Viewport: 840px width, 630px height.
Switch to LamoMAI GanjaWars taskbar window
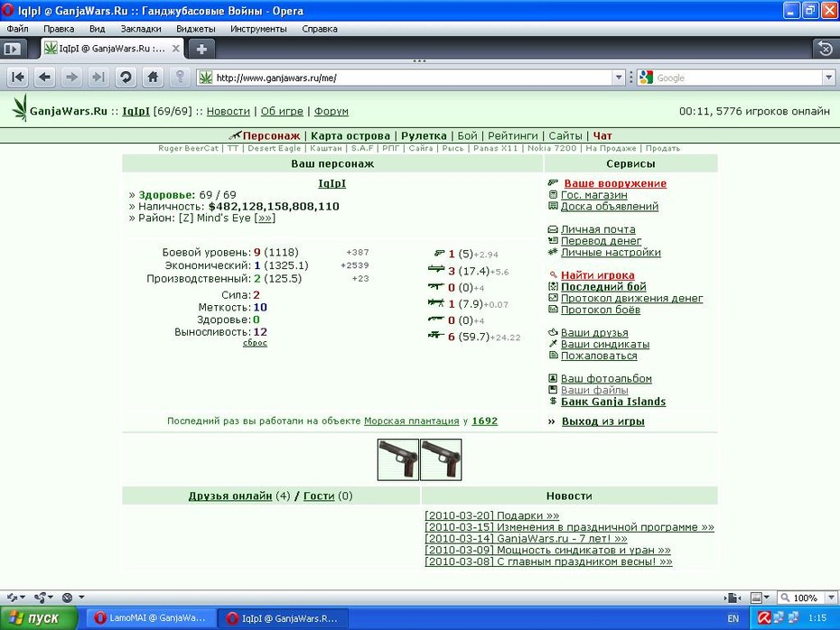pyautogui.click(x=151, y=618)
